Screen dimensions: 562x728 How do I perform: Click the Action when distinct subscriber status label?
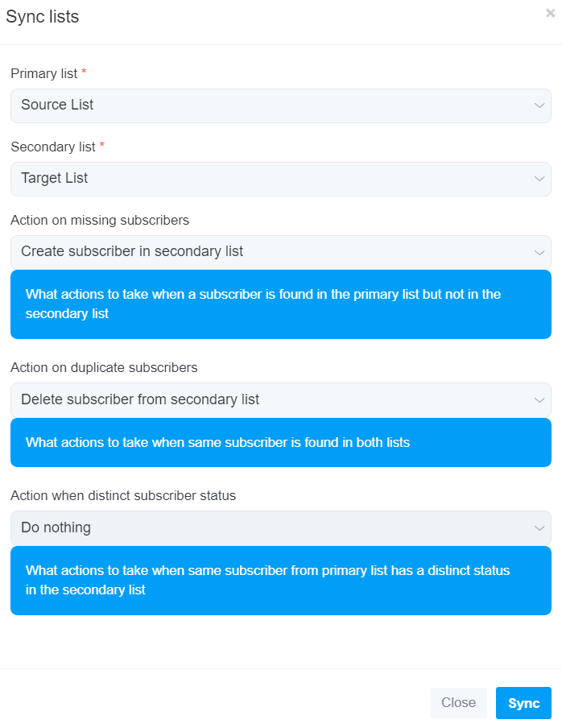coord(123,496)
